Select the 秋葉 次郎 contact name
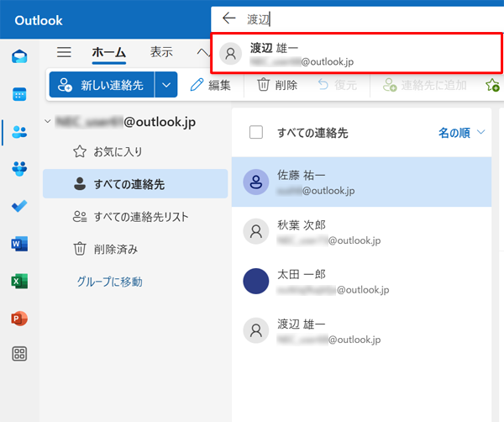504x422 pixels. point(302,224)
